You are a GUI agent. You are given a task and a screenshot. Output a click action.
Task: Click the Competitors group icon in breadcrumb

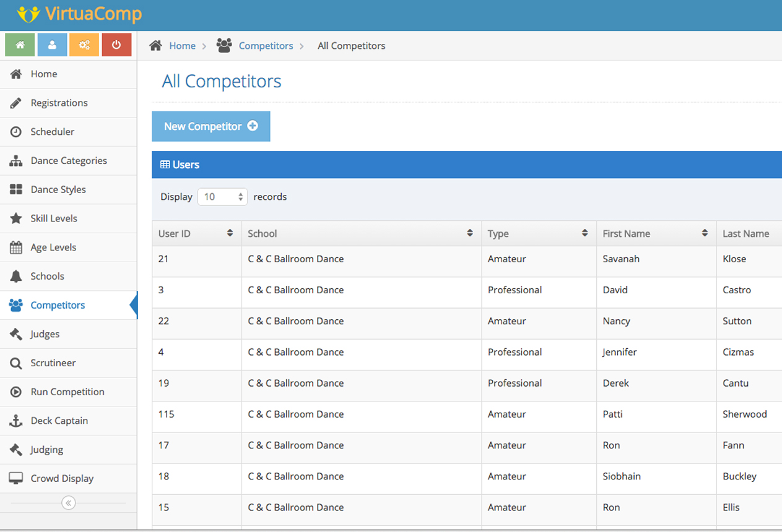pos(224,46)
